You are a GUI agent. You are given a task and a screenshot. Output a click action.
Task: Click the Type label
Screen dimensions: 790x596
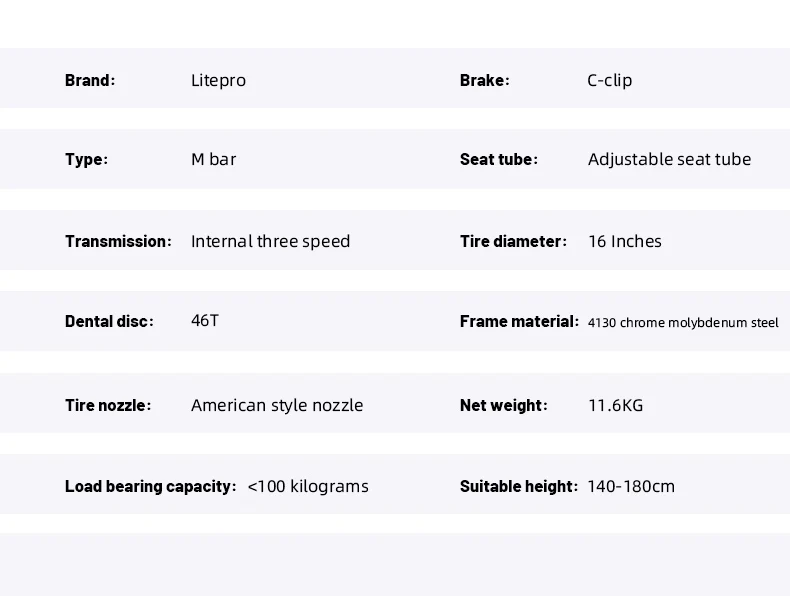point(86,159)
